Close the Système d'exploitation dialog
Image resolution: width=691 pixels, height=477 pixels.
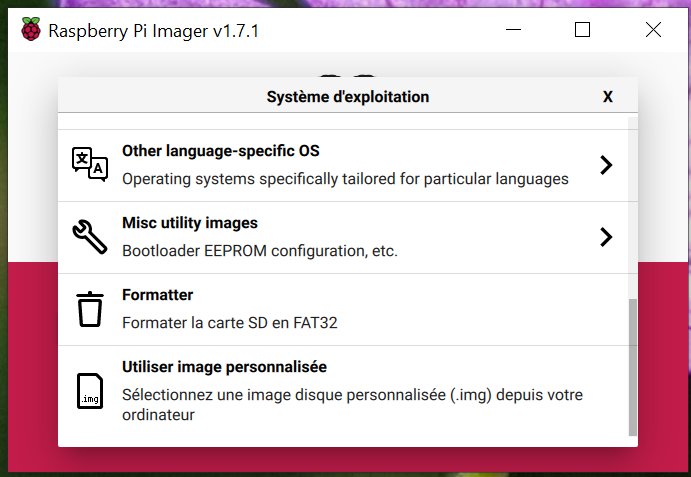coord(608,97)
